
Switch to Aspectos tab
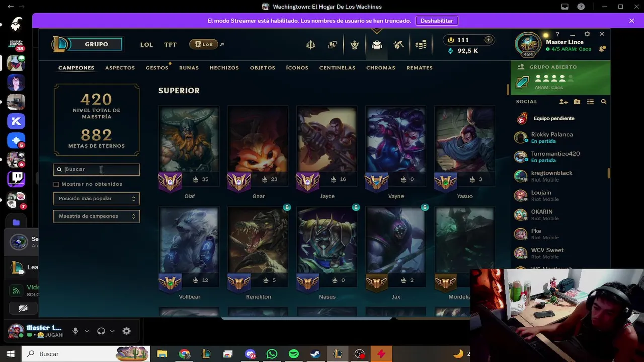coord(120,68)
